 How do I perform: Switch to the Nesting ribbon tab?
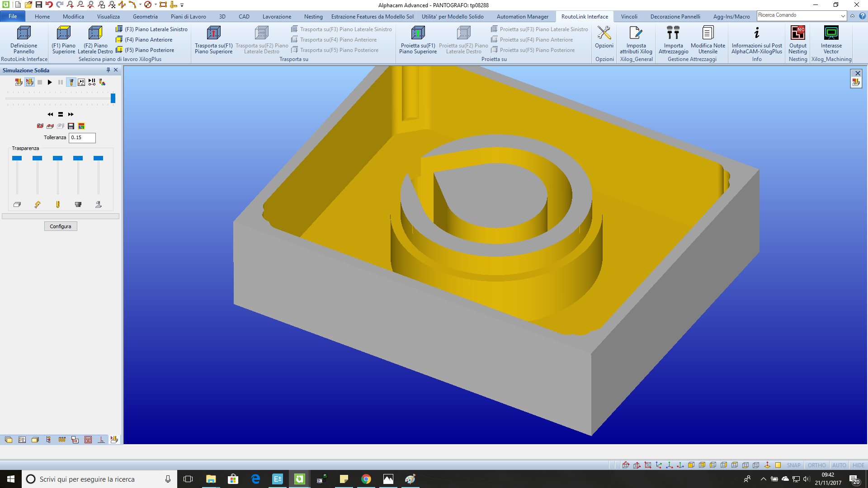click(x=313, y=16)
